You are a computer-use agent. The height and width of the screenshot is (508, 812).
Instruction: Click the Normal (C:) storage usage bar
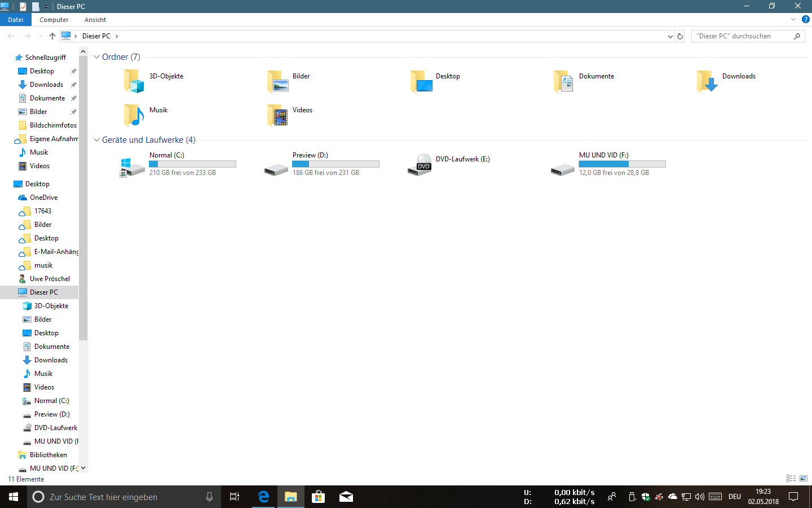(x=192, y=164)
